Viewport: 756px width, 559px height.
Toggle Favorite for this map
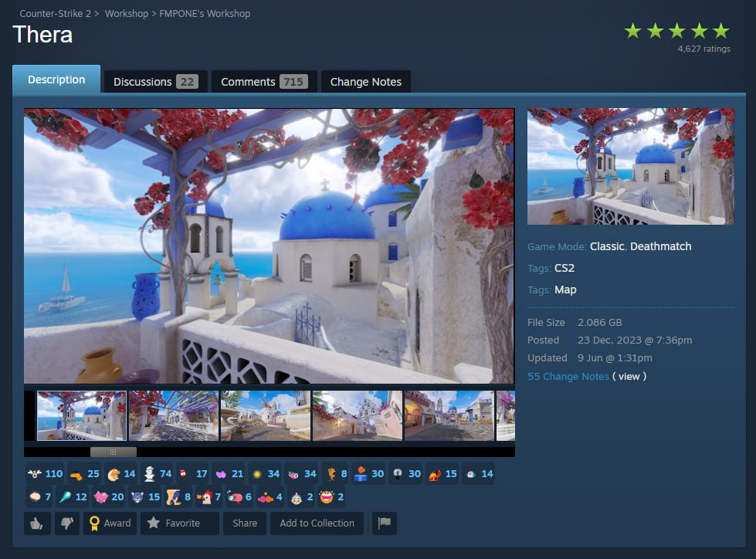[x=179, y=523]
